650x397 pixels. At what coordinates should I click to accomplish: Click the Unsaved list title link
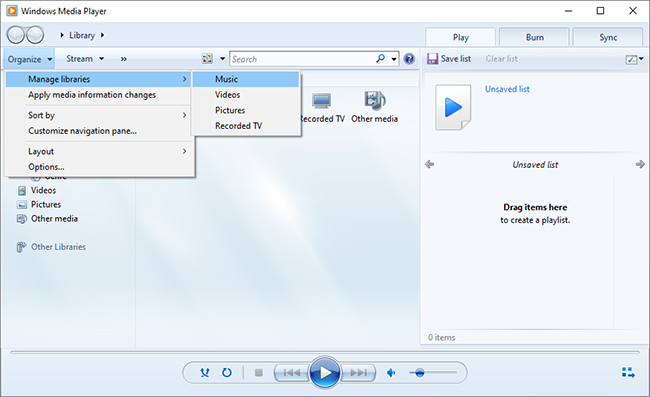pos(507,89)
